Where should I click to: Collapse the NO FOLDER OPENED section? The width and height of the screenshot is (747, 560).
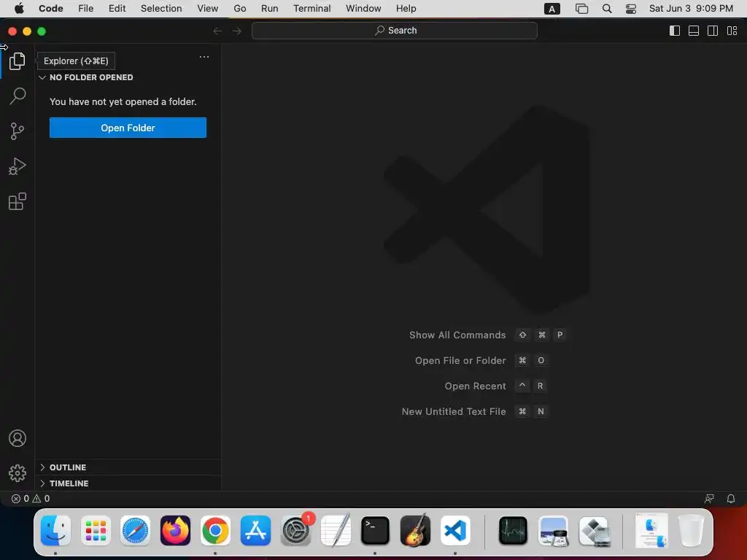128,77
